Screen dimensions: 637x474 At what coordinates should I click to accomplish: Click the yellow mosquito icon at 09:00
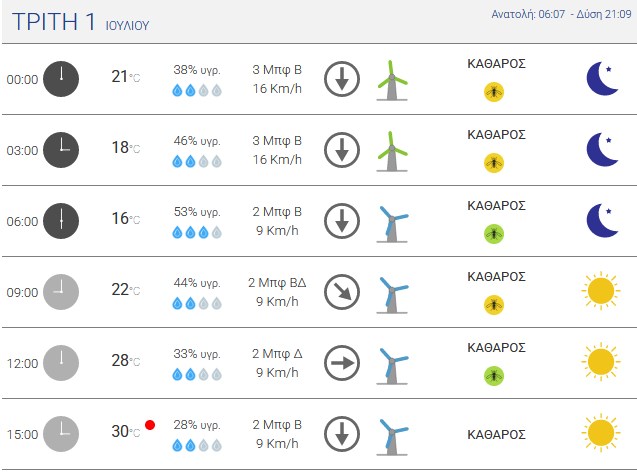[494, 305]
